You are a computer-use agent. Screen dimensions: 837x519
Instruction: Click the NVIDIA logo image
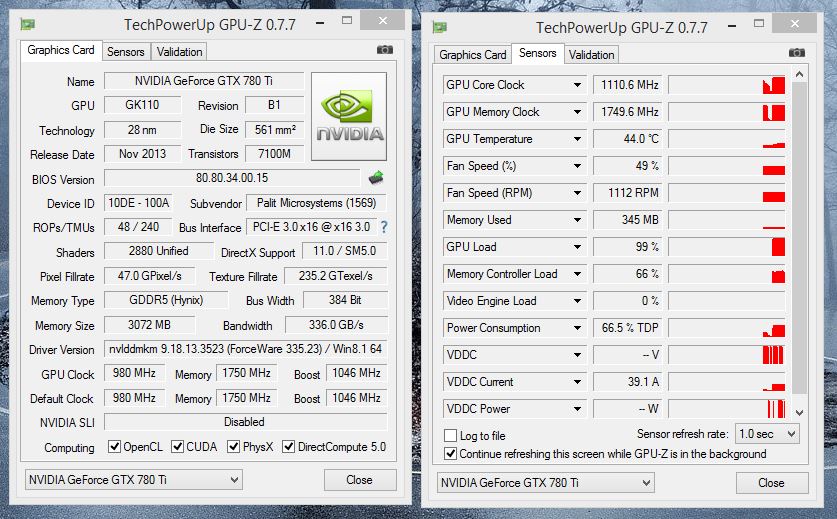349,116
